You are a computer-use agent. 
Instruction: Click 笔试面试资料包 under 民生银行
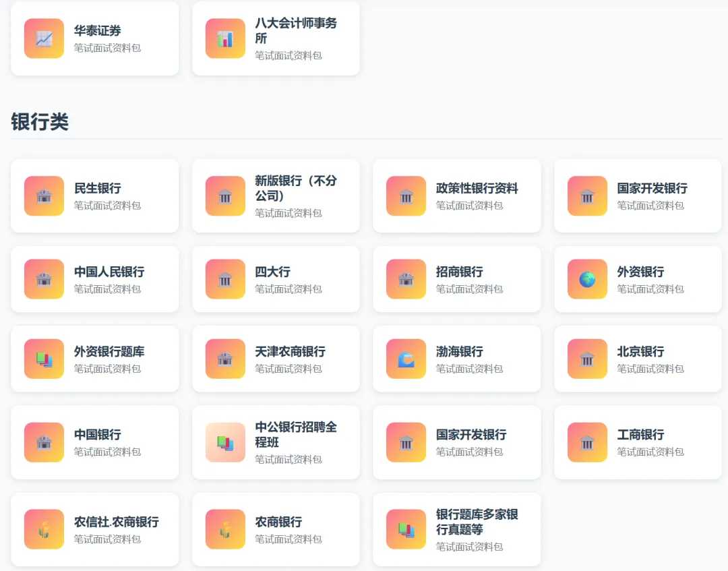[107, 205]
